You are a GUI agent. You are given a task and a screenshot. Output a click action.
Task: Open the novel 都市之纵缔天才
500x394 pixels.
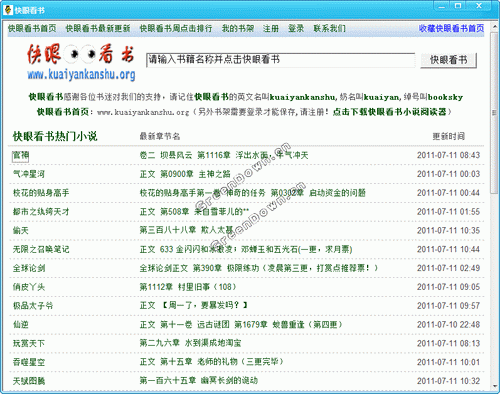[41, 212]
